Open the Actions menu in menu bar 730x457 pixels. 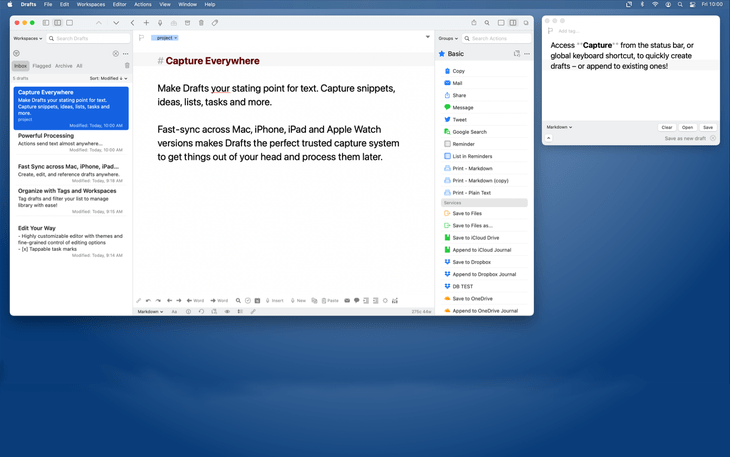pos(142,4)
